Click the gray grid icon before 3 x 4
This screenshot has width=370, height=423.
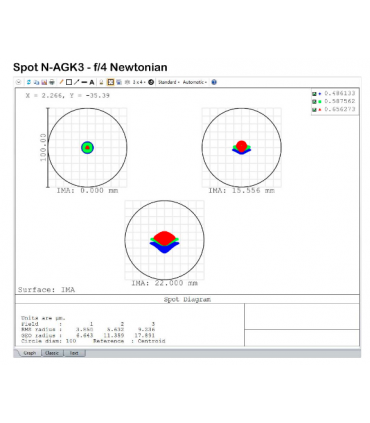[127, 82]
